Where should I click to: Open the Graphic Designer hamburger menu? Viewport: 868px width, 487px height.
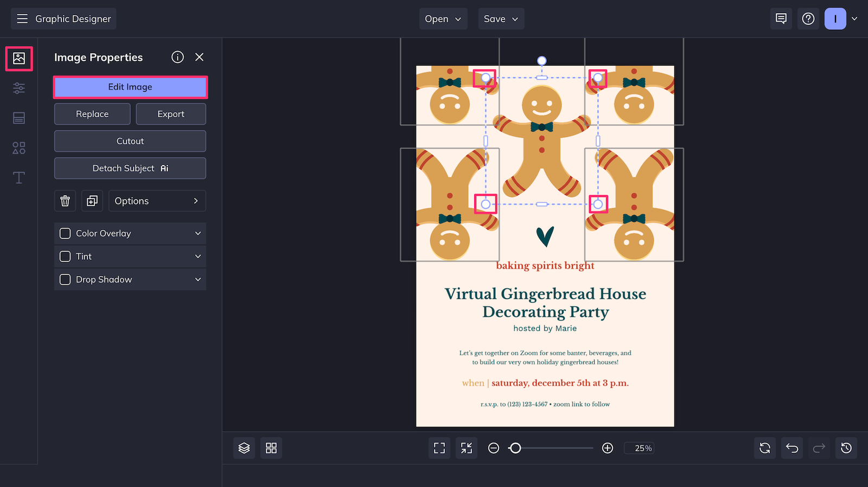click(x=22, y=19)
